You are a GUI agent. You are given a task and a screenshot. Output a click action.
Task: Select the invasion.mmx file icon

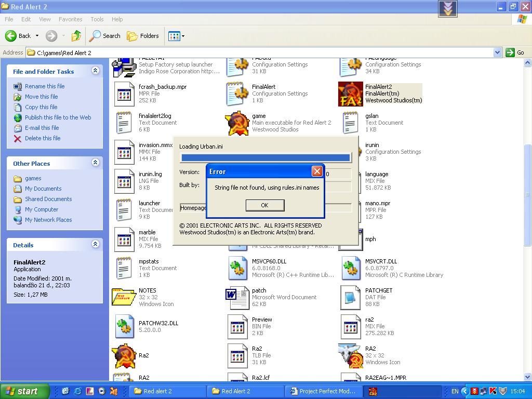(124, 152)
